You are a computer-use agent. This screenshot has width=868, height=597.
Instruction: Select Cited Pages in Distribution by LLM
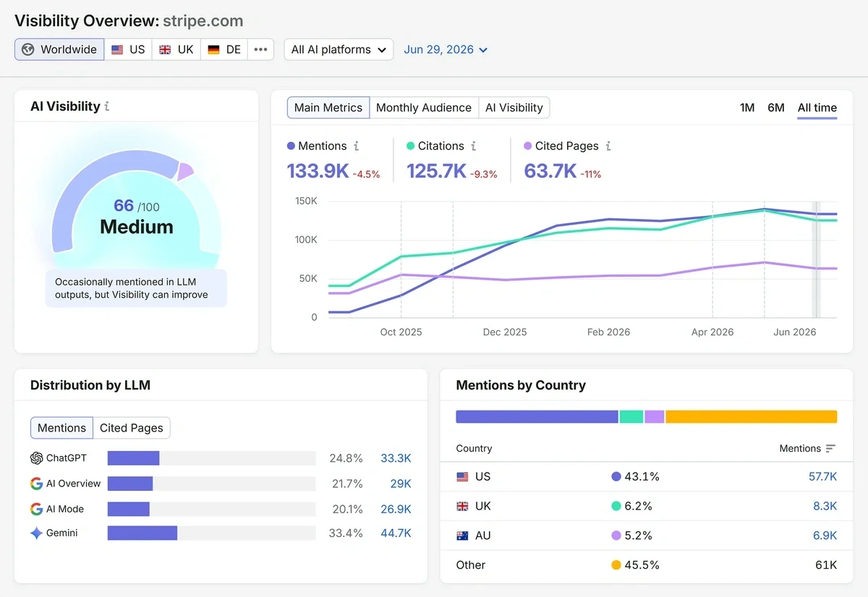pyautogui.click(x=132, y=428)
